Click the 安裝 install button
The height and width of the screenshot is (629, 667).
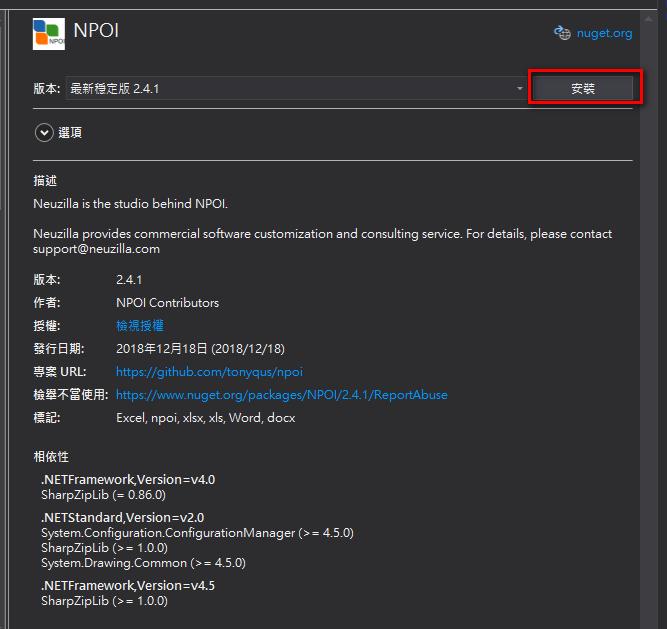[x=583, y=88]
